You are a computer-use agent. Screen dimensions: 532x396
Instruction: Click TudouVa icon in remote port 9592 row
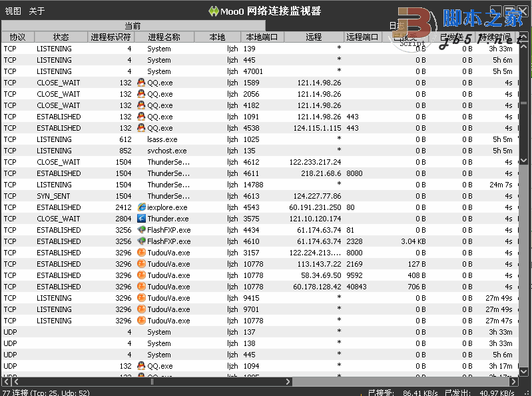[141, 275]
